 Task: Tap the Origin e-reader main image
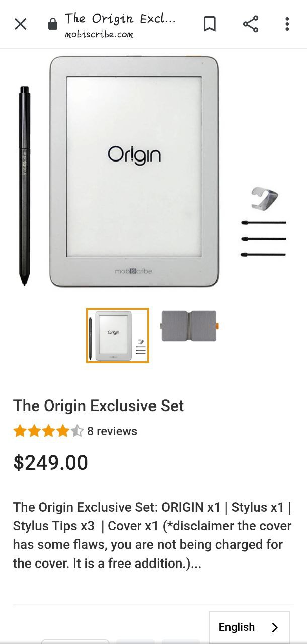(x=134, y=171)
